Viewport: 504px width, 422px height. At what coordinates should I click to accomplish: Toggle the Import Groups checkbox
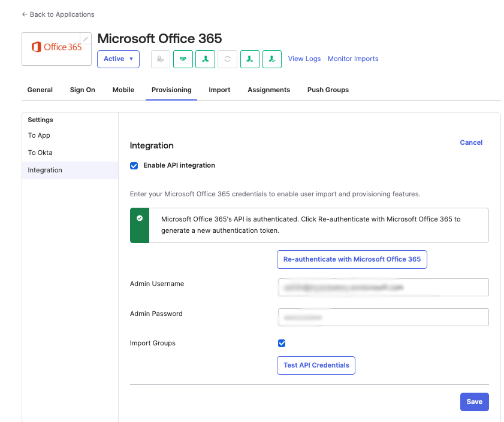282,344
